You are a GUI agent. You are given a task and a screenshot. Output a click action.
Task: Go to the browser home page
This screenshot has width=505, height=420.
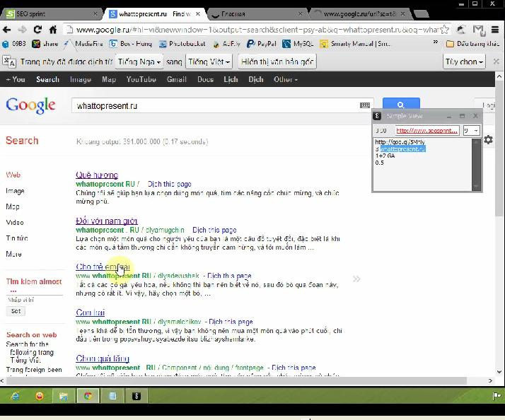(x=53, y=30)
